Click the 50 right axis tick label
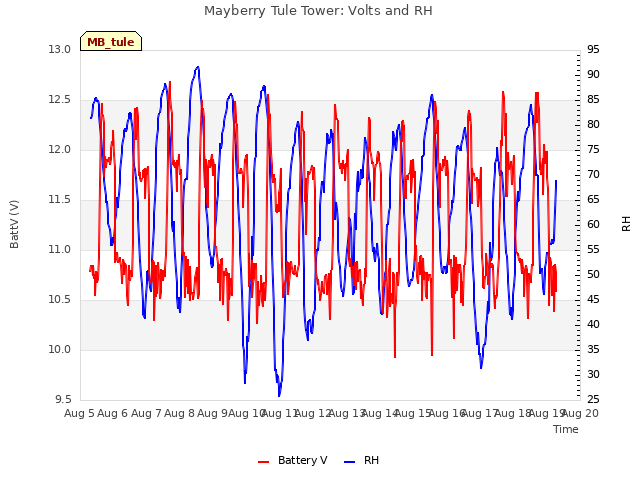The image size is (640, 480). coord(593,274)
